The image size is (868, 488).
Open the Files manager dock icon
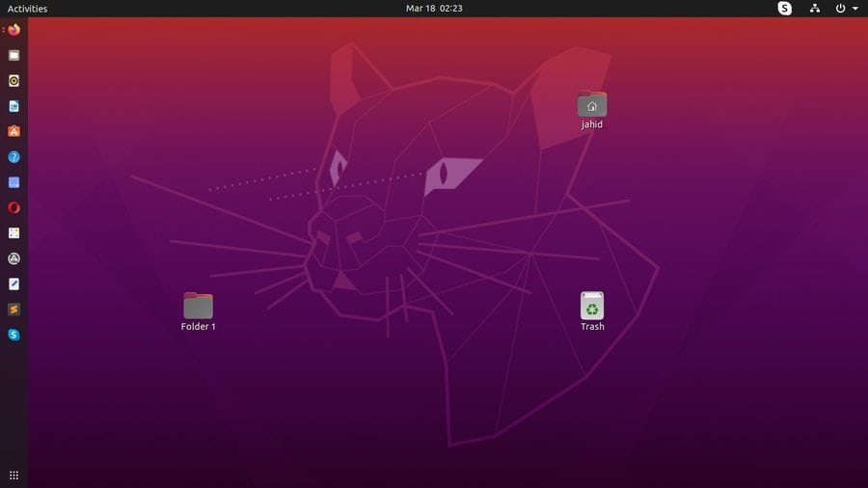click(14, 55)
